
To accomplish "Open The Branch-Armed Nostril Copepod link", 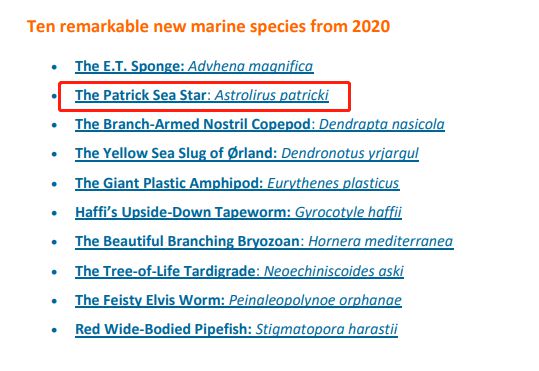I will (x=193, y=124).
